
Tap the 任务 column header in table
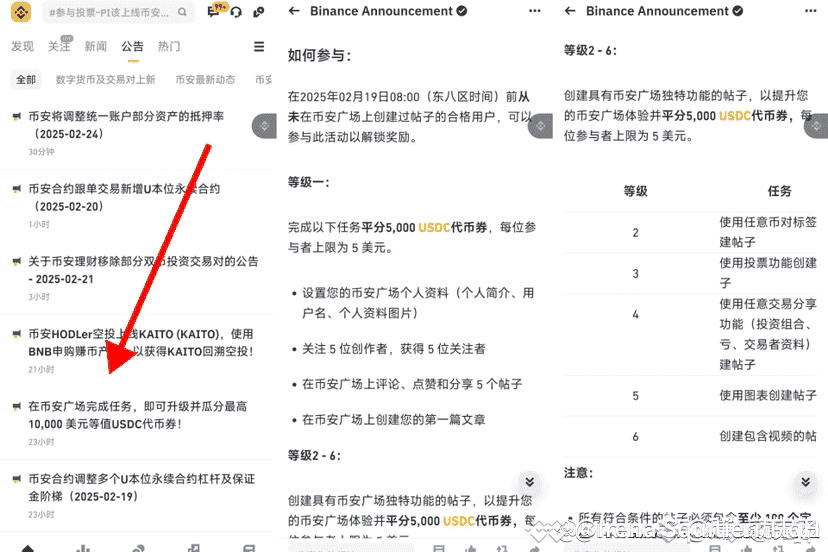coord(779,191)
